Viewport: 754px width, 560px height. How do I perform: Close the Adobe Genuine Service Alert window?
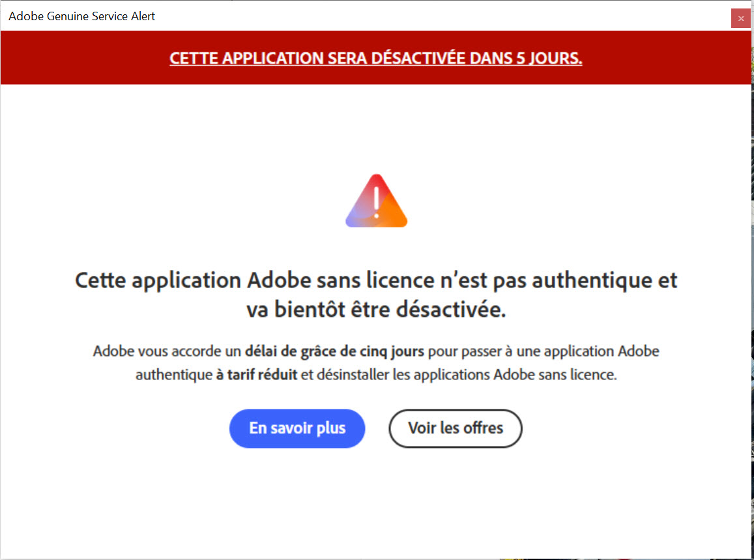[x=740, y=18]
